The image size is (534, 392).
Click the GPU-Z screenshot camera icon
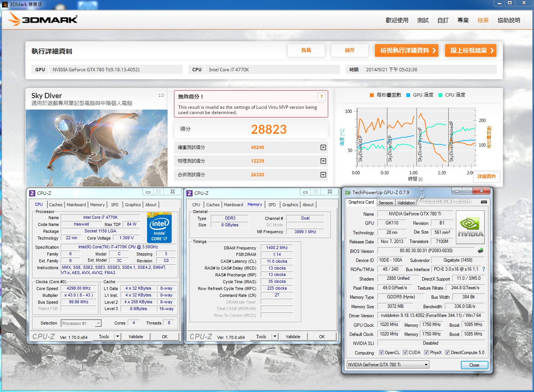tap(484, 202)
